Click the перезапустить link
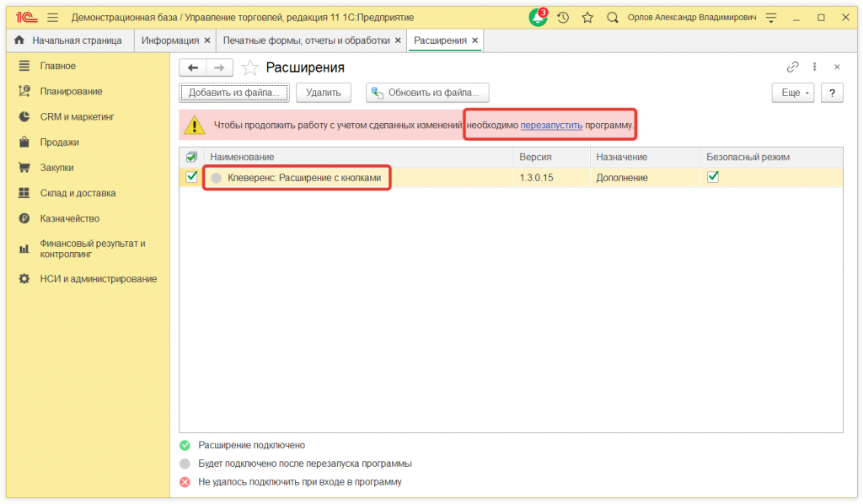The height and width of the screenshot is (504, 863). pos(551,126)
